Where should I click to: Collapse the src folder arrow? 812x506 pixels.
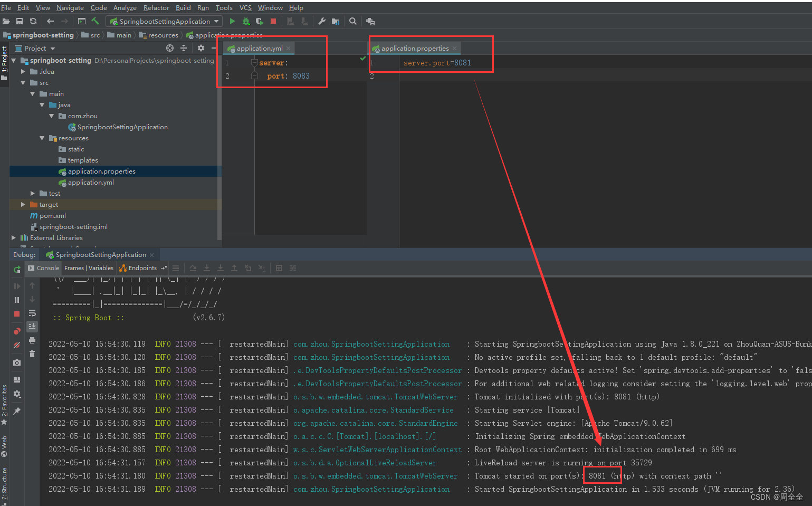pos(23,83)
